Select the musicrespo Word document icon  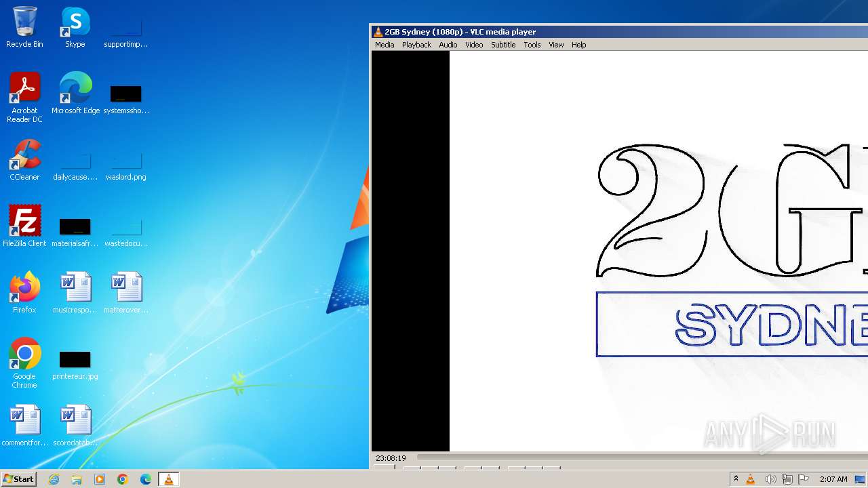[x=75, y=293]
